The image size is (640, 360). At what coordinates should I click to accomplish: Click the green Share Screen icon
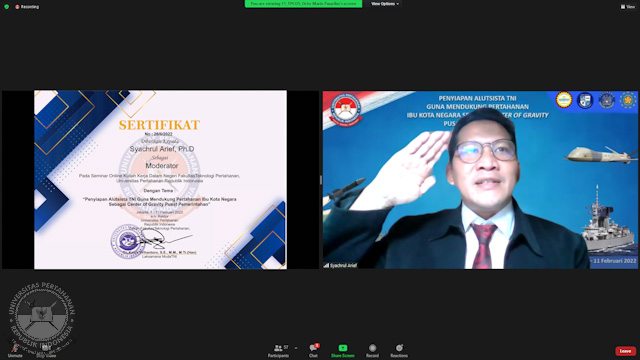[342, 348]
